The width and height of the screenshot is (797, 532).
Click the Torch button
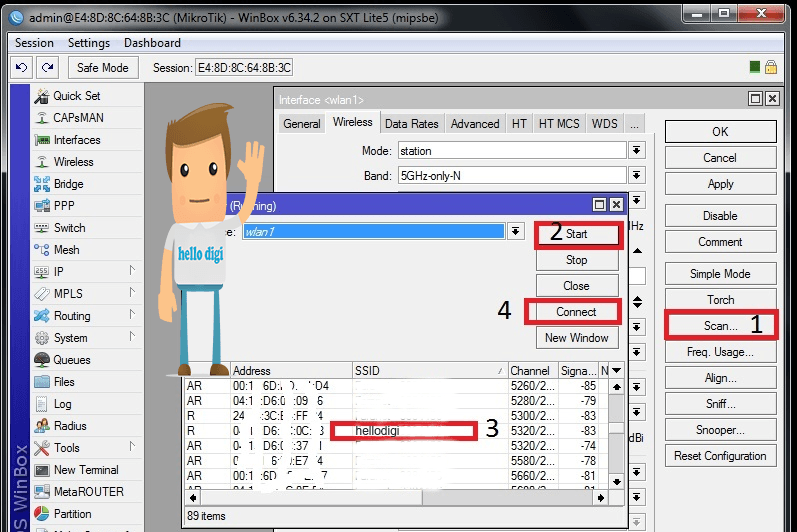point(720,300)
